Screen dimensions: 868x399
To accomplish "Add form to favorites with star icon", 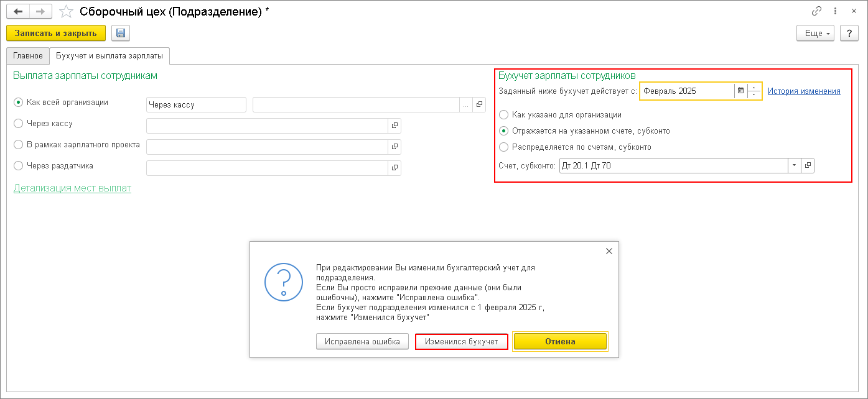I will coord(66,12).
